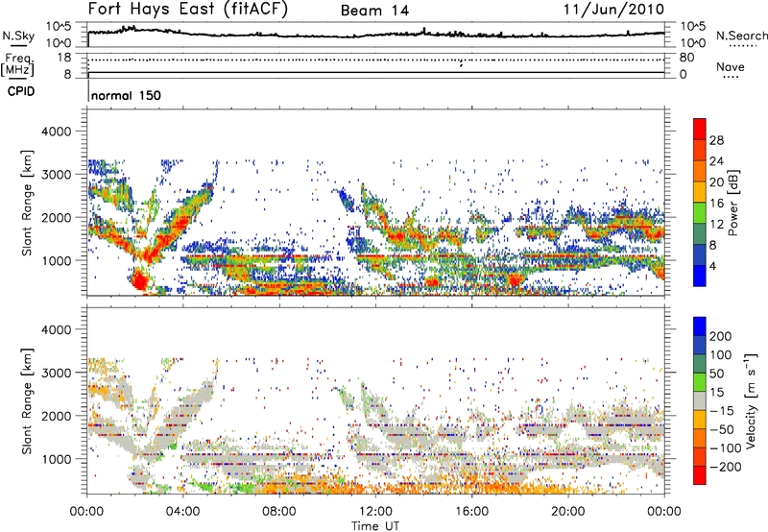This screenshot has width=768, height=532.
Task: Click the 04:00 time tick label
Action: [x=183, y=512]
